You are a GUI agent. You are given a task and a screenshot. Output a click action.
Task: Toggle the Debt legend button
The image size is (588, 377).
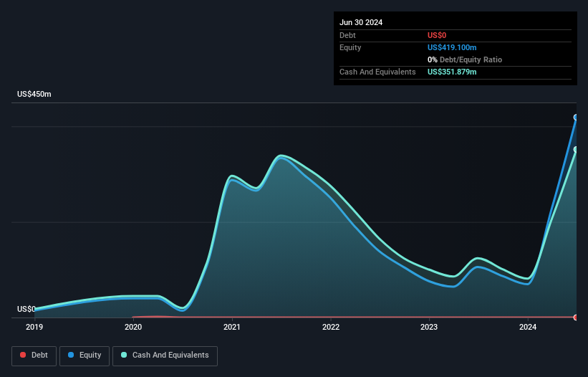34,355
